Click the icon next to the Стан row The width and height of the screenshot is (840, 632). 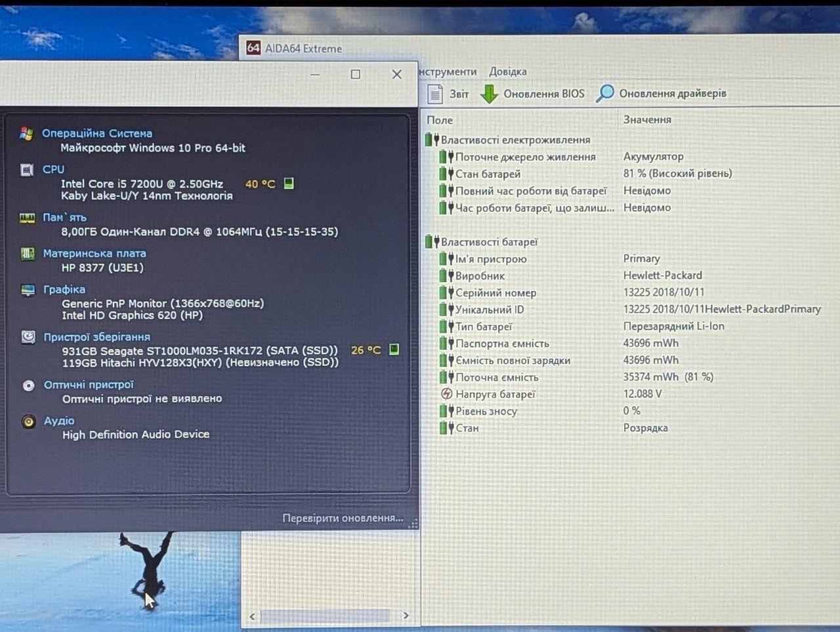pyautogui.click(x=446, y=429)
